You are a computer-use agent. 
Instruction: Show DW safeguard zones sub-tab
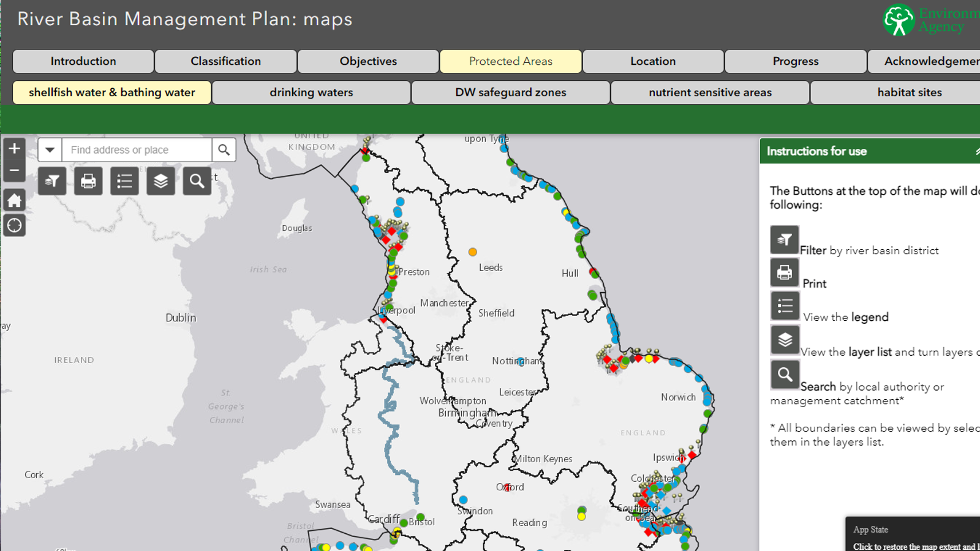(510, 92)
